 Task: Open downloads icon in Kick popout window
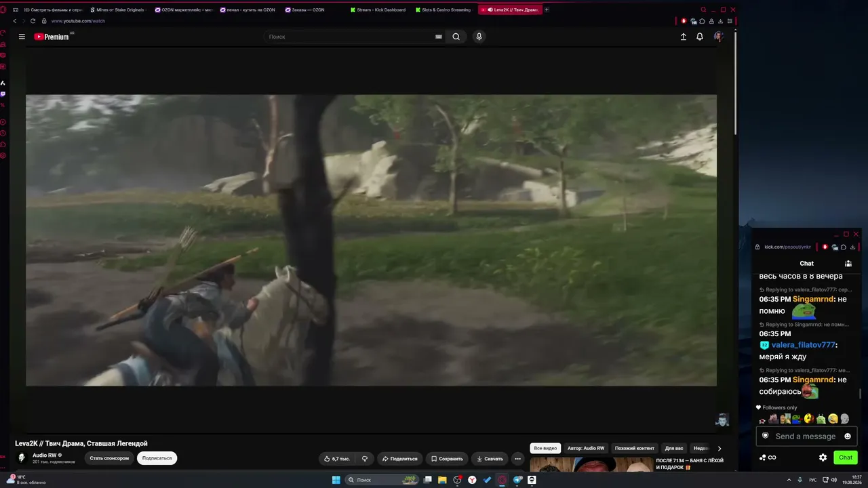[x=852, y=247]
